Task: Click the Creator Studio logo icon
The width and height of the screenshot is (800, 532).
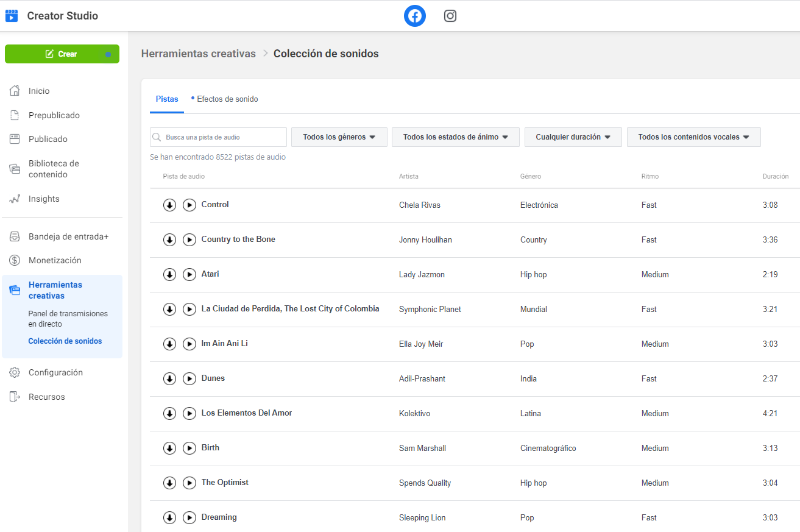Action: [12, 16]
